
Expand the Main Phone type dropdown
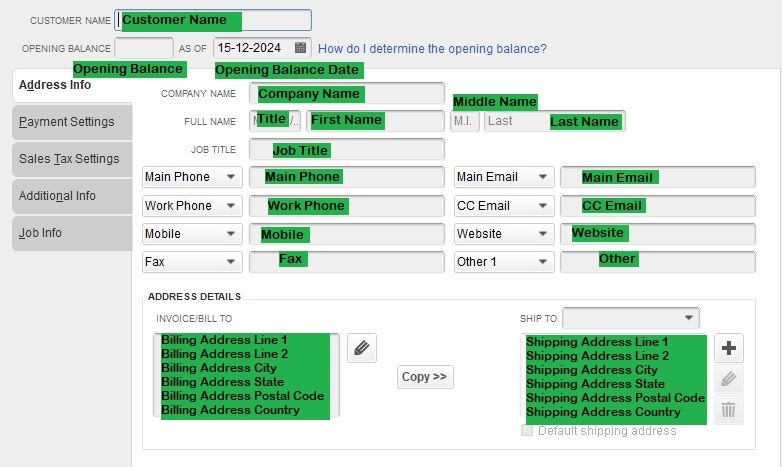[x=192, y=177]
